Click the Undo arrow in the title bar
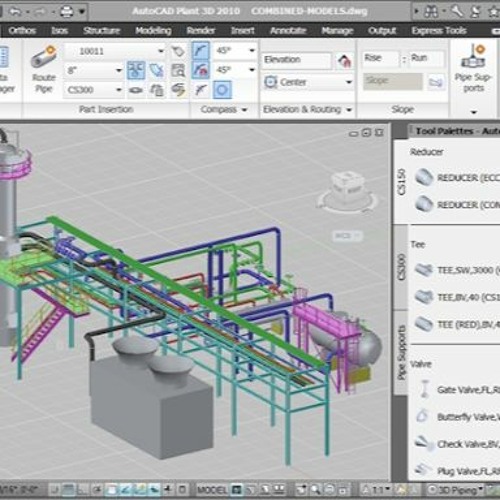 click(x=15, y=12)
